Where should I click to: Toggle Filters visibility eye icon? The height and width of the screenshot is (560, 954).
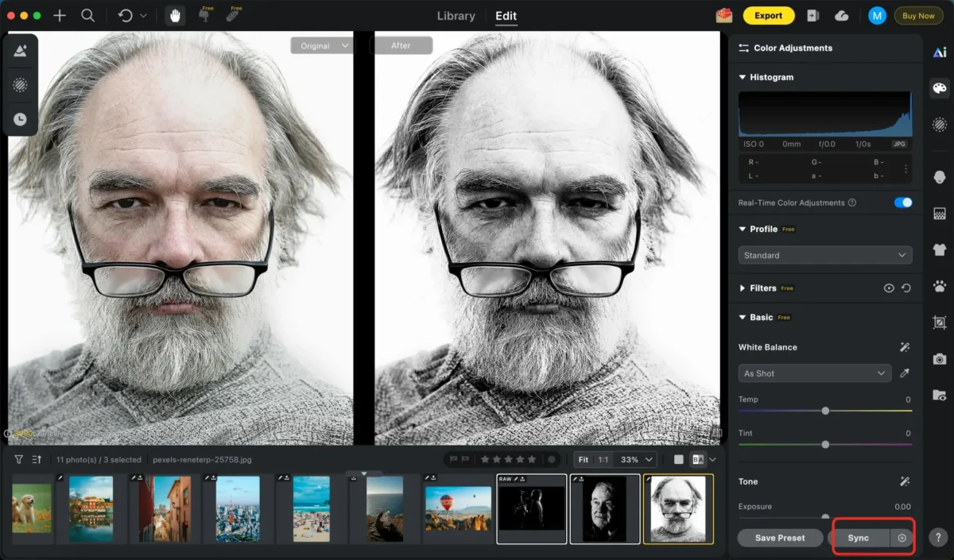(889, 288)
